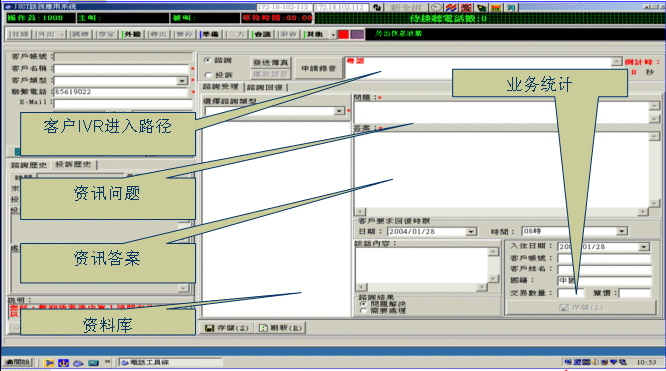Click the 發送傳真 button
Viewport: 666px width, 371px height.
pos(271,62)
